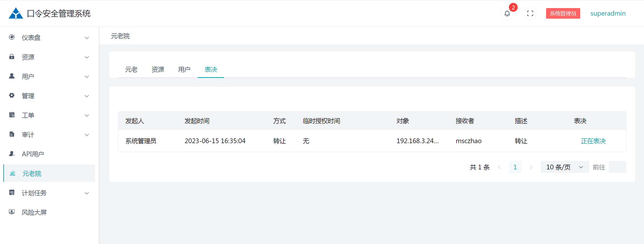Expand the 计划任务 menu chevron
Image resolution: width=644 pixels, height=244 pixels.
87,193
